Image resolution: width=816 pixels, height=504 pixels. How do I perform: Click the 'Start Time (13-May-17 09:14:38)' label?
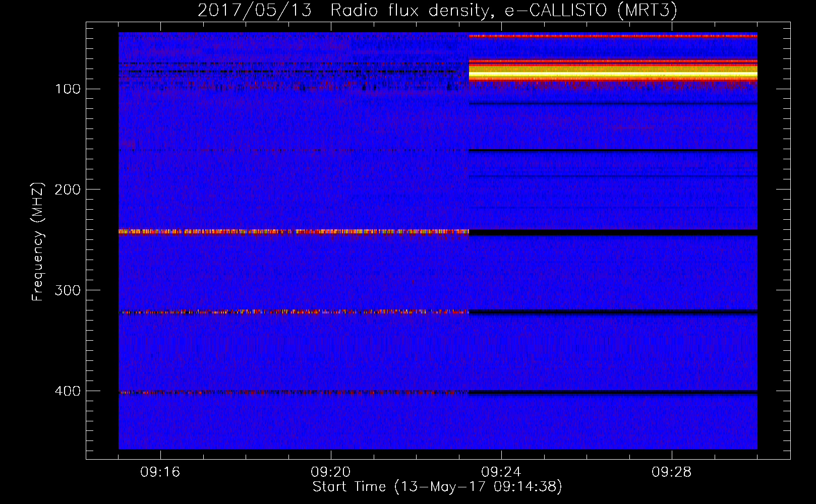click(x=437, y=487)
